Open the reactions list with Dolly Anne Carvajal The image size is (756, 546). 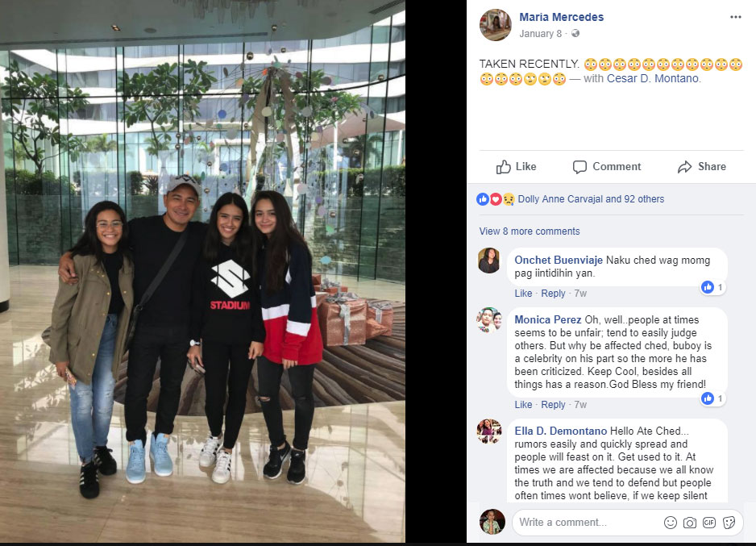591,198
